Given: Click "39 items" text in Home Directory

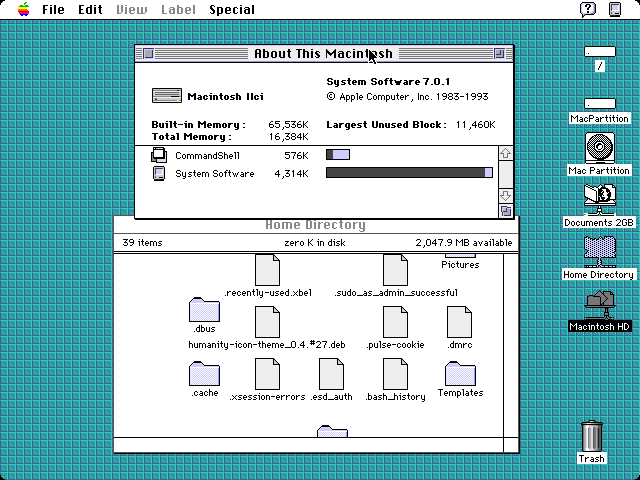Looking at the screenshot, I should 142,243.
